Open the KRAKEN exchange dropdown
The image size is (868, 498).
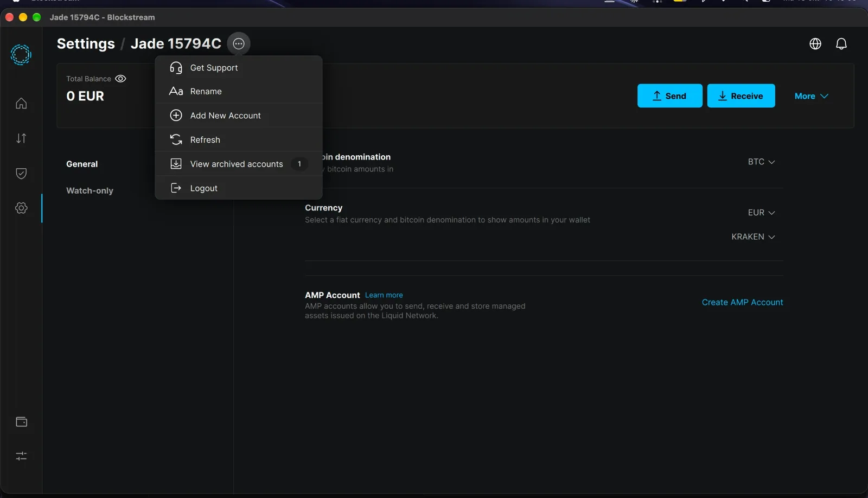[754, 237]
